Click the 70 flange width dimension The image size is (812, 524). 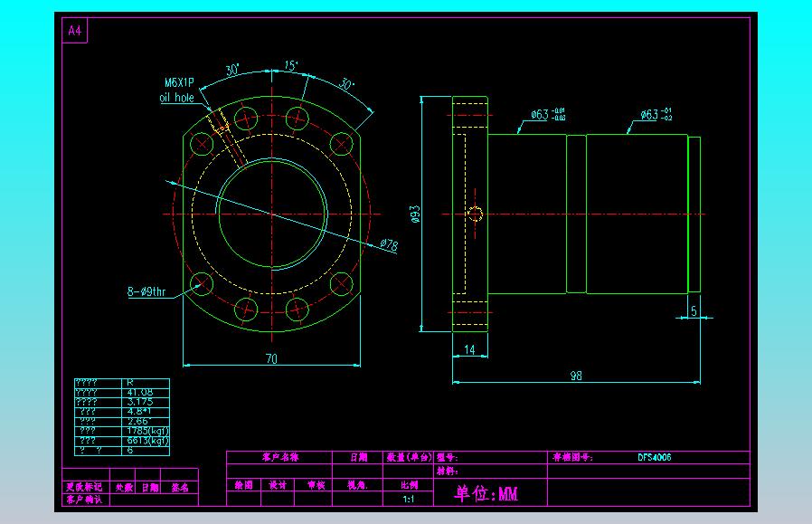pos(271,358)
